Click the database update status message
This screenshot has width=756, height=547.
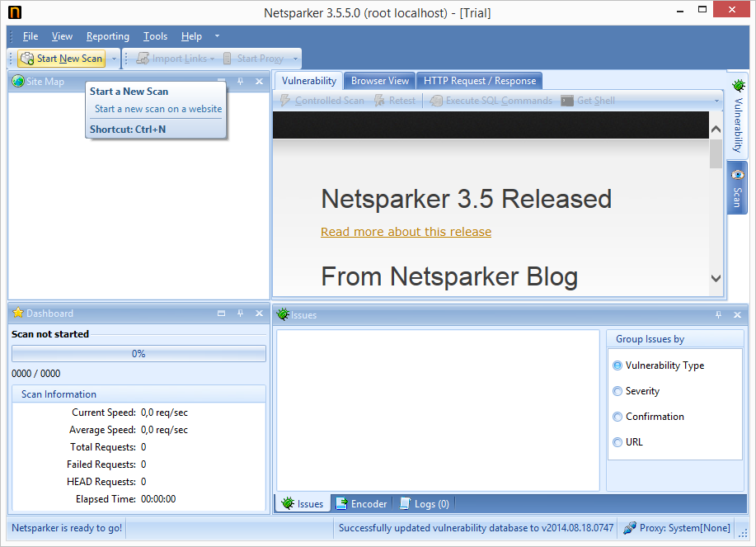476,528
